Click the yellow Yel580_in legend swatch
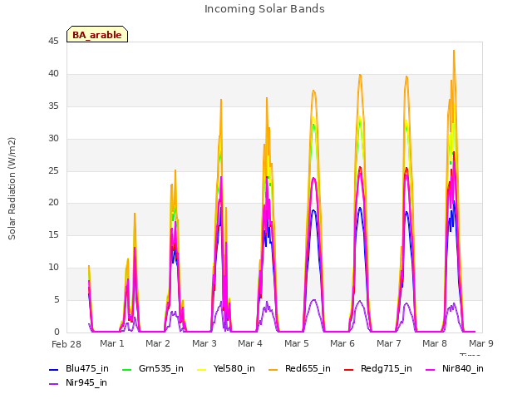Screen dimensions: 532x399 pyautogui.click(x=201, y=369)
